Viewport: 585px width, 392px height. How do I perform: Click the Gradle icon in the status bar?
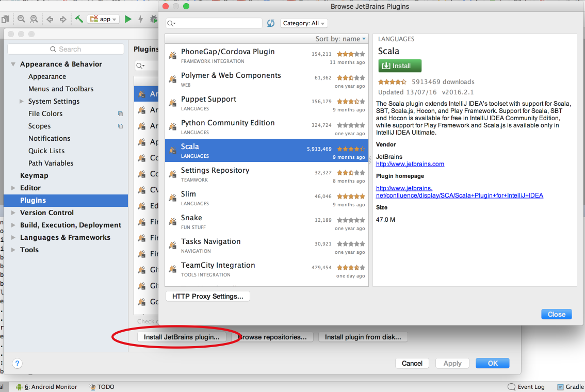560,387
